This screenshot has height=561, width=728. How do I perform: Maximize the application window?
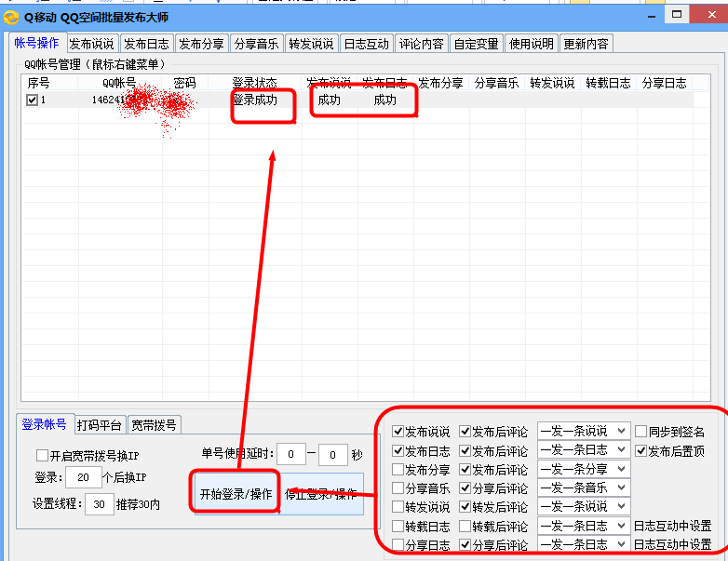(x=677, y=14)
